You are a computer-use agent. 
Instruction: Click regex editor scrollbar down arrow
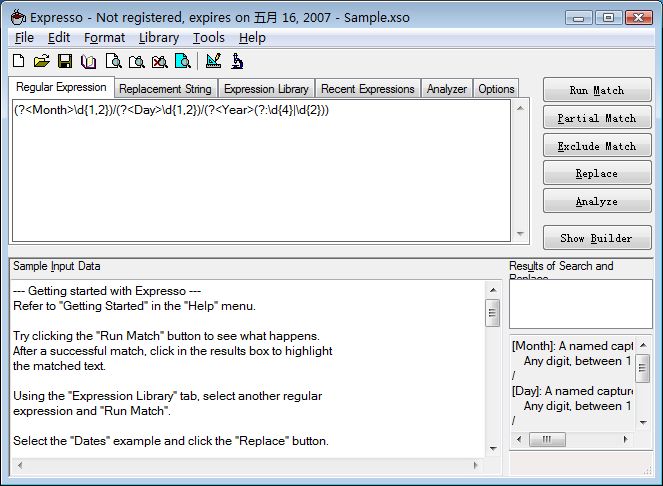coord(521,233)
